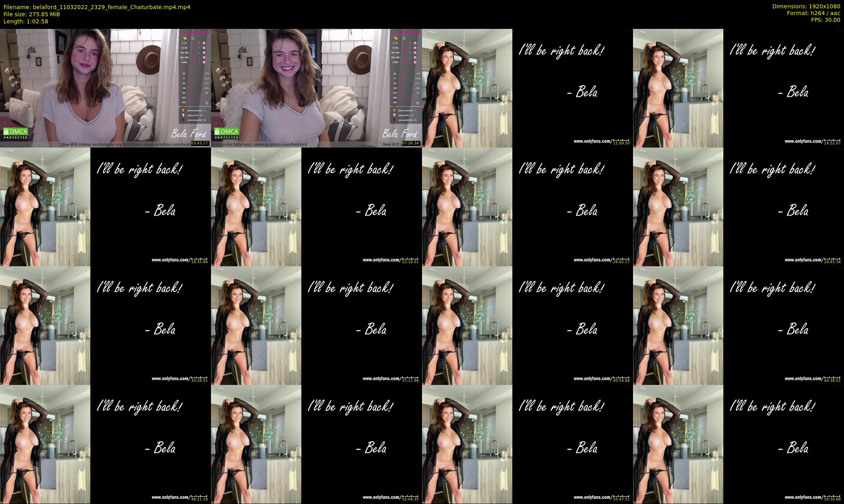Click the 'Dimensions: 1920x1080' text
844x504 pixels.
point(806,6)
